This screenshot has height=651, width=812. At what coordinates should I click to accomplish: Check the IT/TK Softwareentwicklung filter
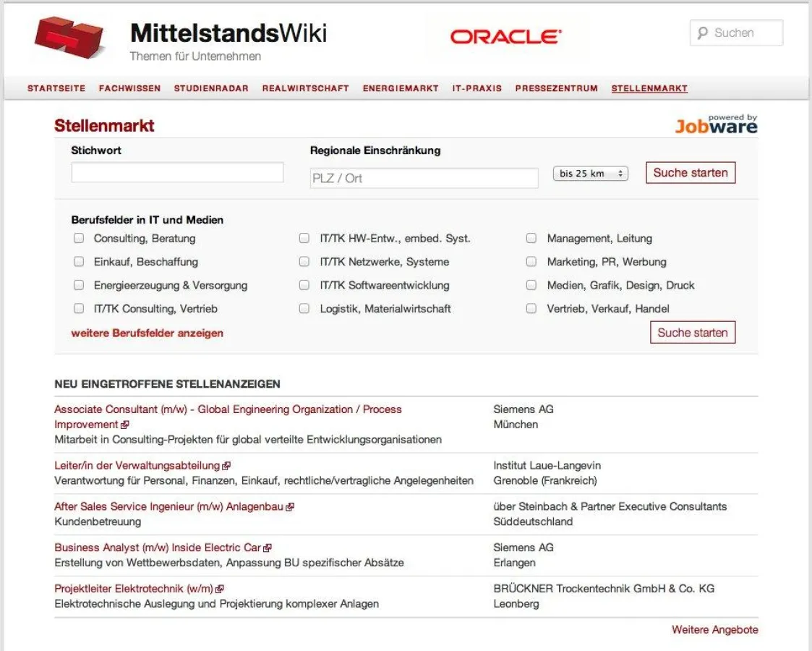(x=304, y=285)
